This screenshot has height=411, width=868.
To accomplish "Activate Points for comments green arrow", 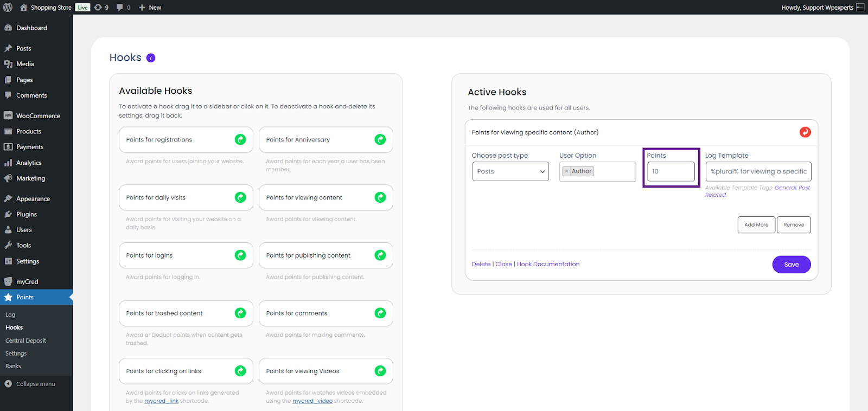I will 380,313.
